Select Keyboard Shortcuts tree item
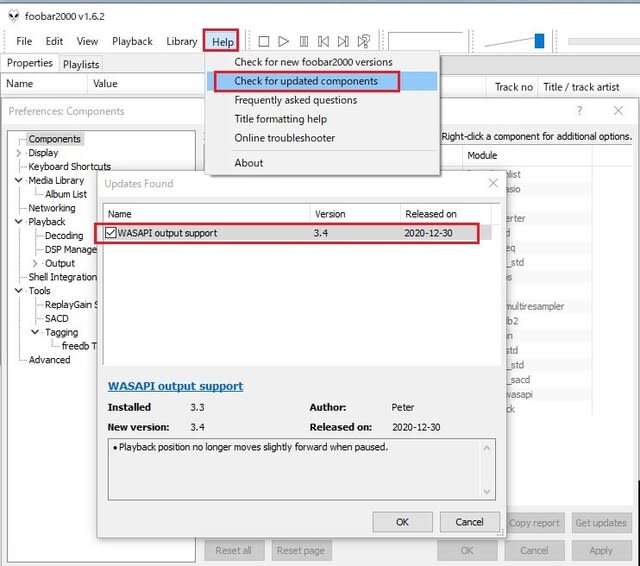 (69, 166)
